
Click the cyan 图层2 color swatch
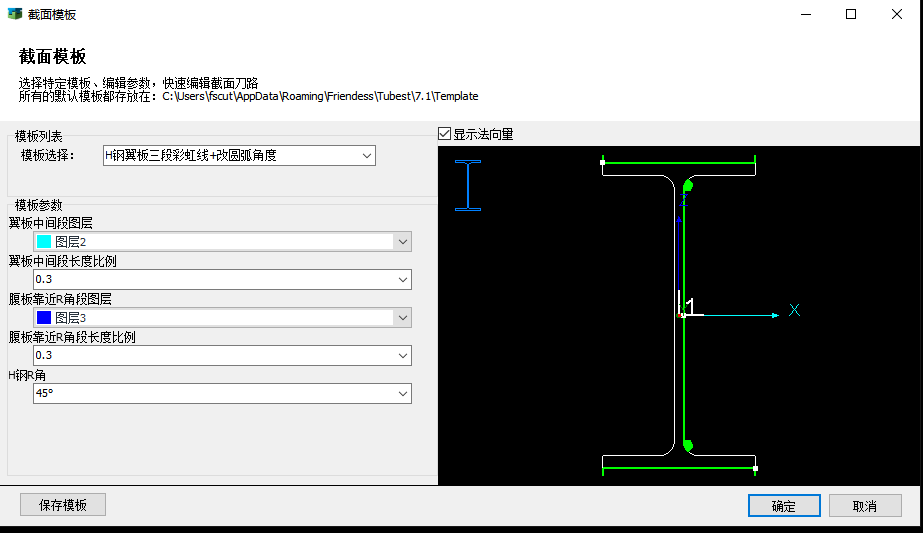click(x=44, y=241)
